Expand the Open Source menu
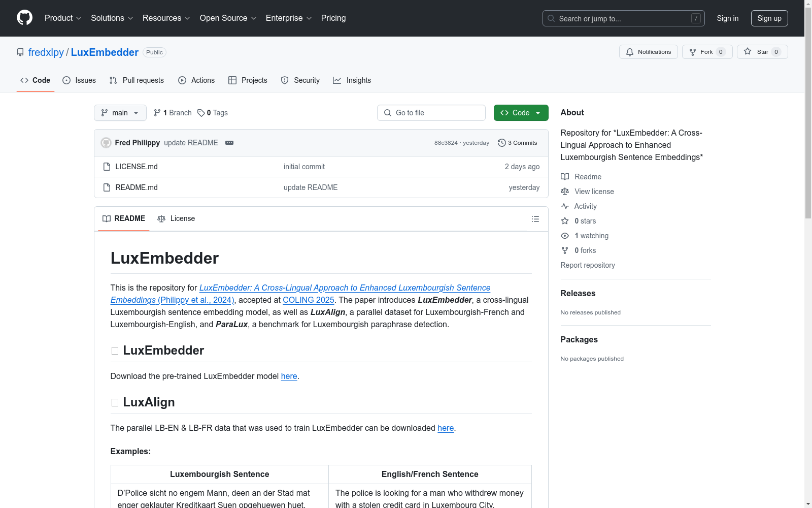Image resolution: width=812 pixels, height=508 pixels. pyautogui.click(x=228, y=18)
